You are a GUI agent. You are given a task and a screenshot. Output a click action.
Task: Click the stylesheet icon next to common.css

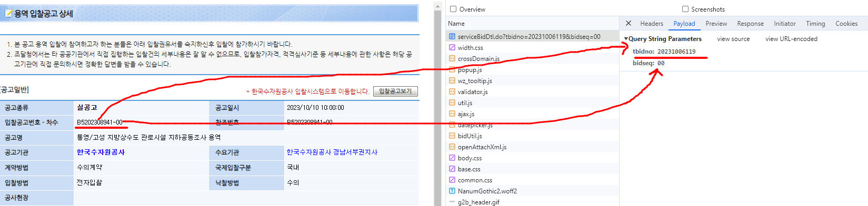pyautogui.click(x=452, y=180)
